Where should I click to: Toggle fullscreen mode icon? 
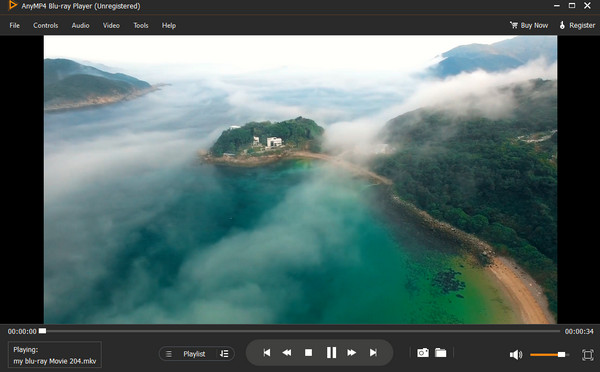(x=588, y=355)
